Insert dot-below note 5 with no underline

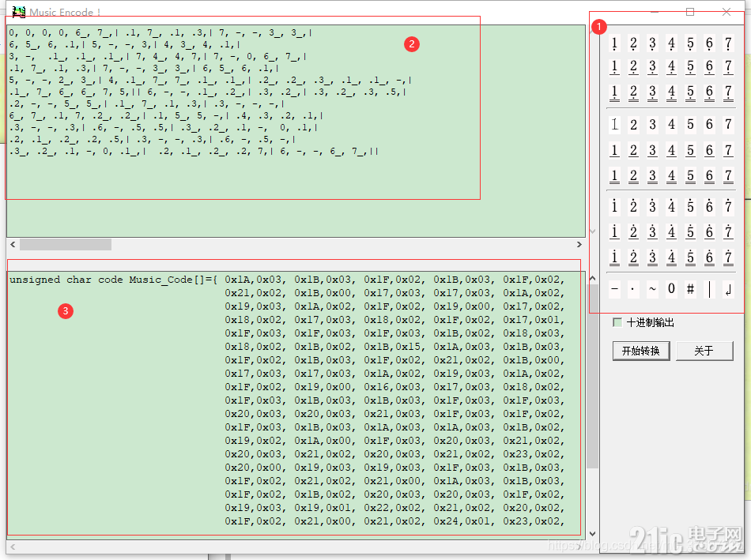[x=690, y=43]
